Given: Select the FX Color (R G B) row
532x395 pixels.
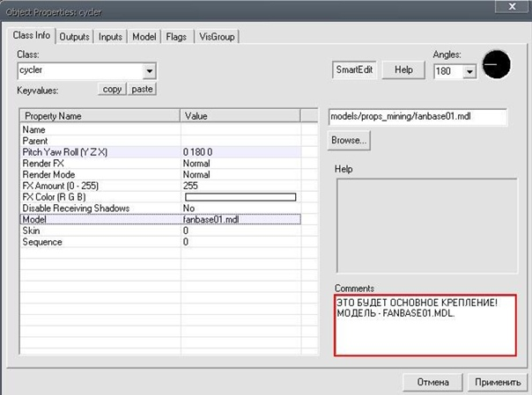Looking at the screenshot, I should [161, 197].
